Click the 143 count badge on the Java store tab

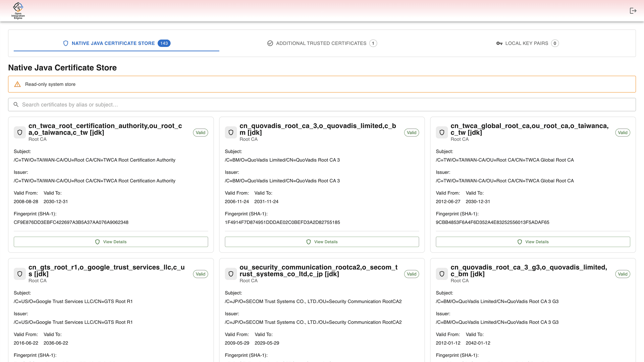click(x=164, y=43)
